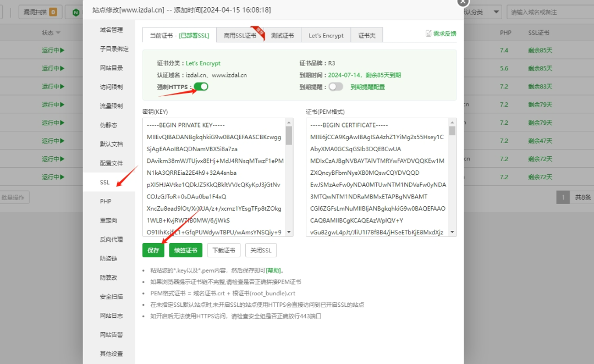Click the 需求反馈 feedback link
The height and width of the screenshot is (364, 594).
pyautogui.click(x=445, y=34)
